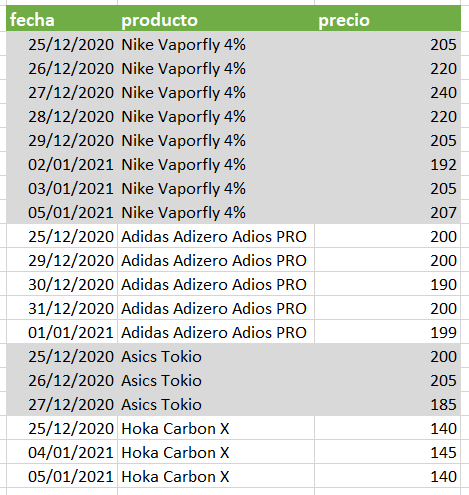Select the price cell showing 207
The image size is (469, 495).
tap(387, 213)
